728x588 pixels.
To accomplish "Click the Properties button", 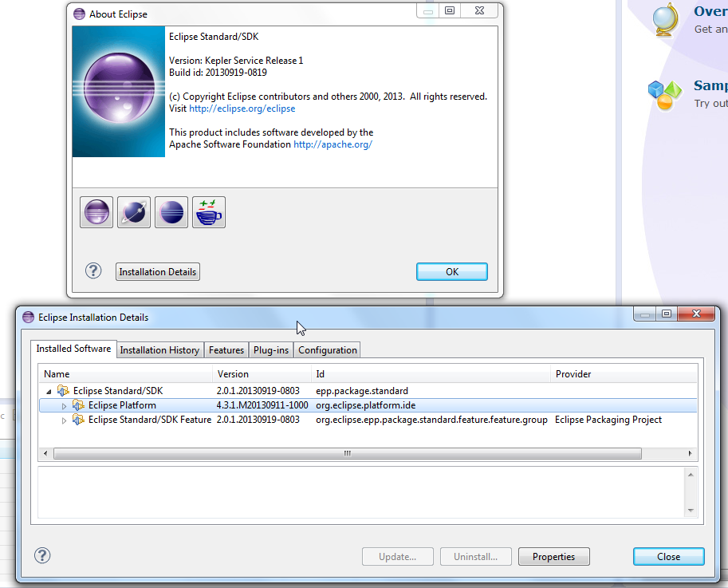I will 554,556.
